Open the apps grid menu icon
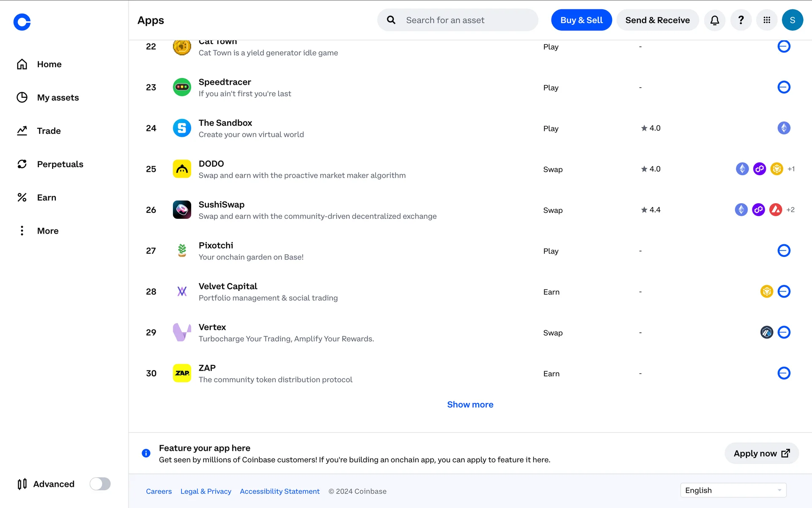Image resolution: width=812 pixels, height=508 pixels. pyautogui.click(x=766, y=20)
